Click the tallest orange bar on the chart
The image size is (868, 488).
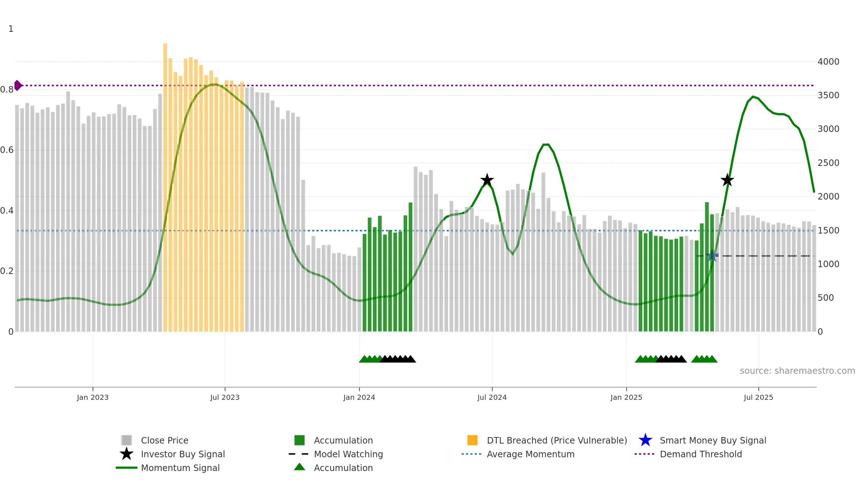(x=165, y=187)
